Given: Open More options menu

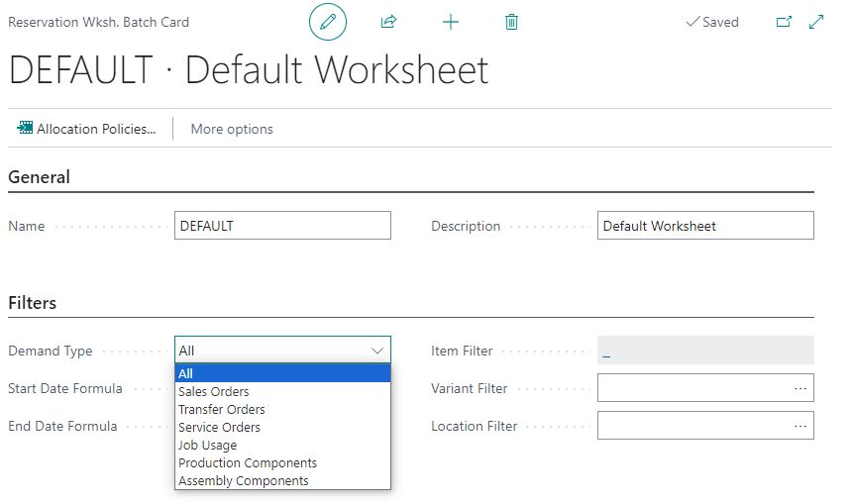Looking at the screenshot, I should click(x=232, y=130).
